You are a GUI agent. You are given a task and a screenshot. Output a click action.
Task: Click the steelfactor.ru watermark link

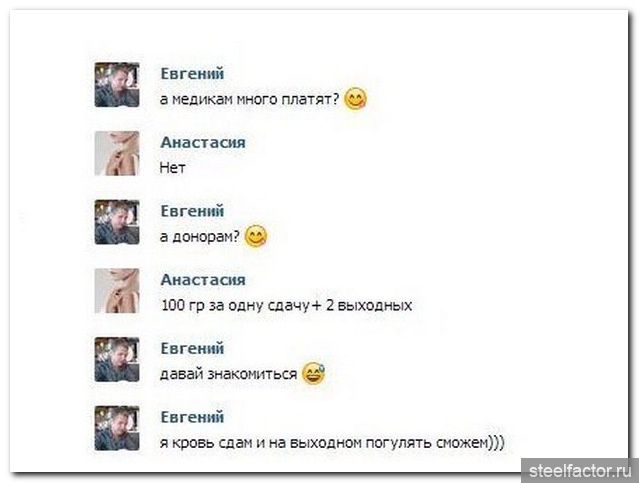pos(580,471)
